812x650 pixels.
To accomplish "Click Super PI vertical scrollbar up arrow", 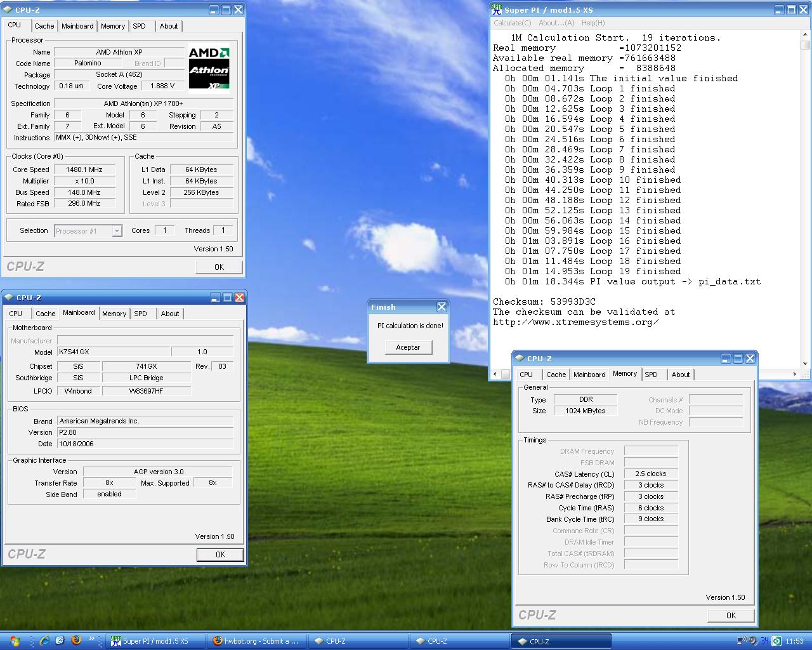I will click(x=805, y=34).
